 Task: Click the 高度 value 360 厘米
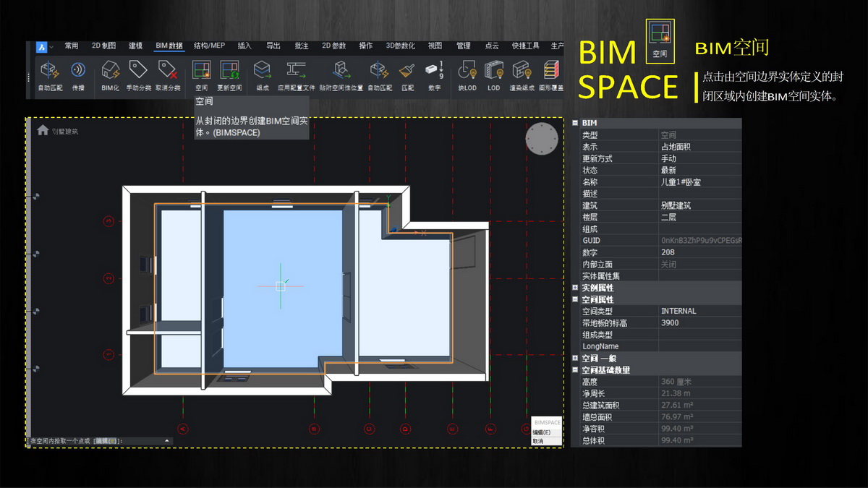[700, 382]
